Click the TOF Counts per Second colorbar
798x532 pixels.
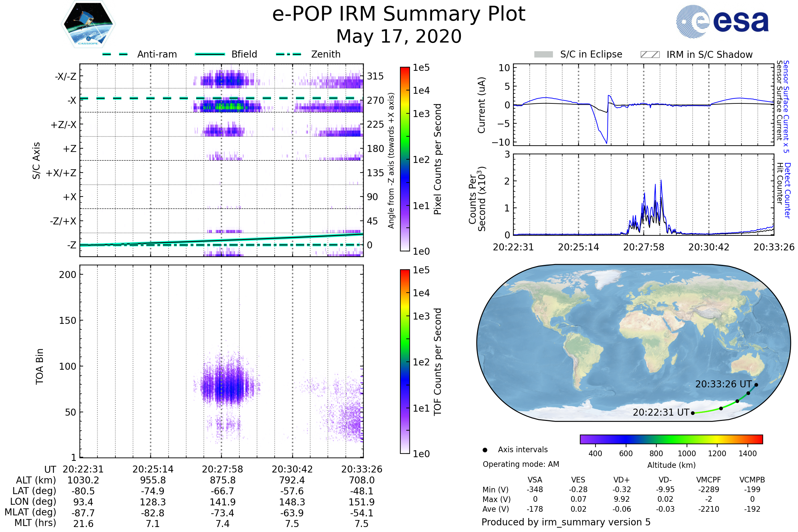[x=405, y=361]
